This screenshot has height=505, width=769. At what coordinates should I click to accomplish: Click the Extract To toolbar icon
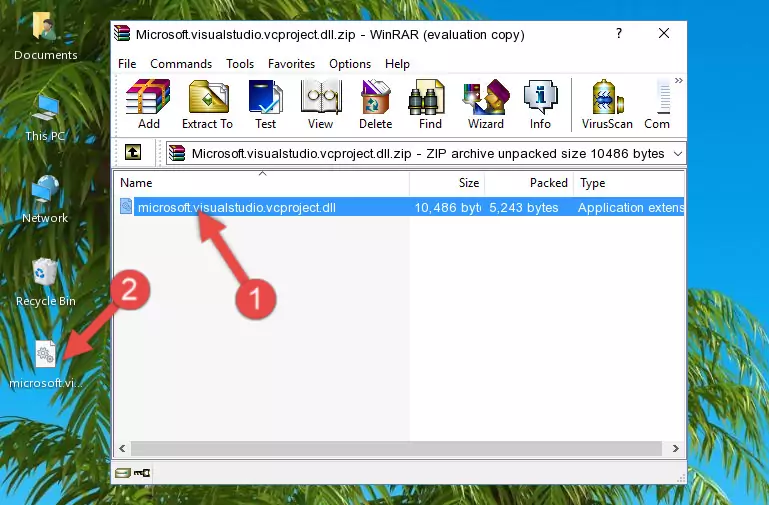pos(207,104)
